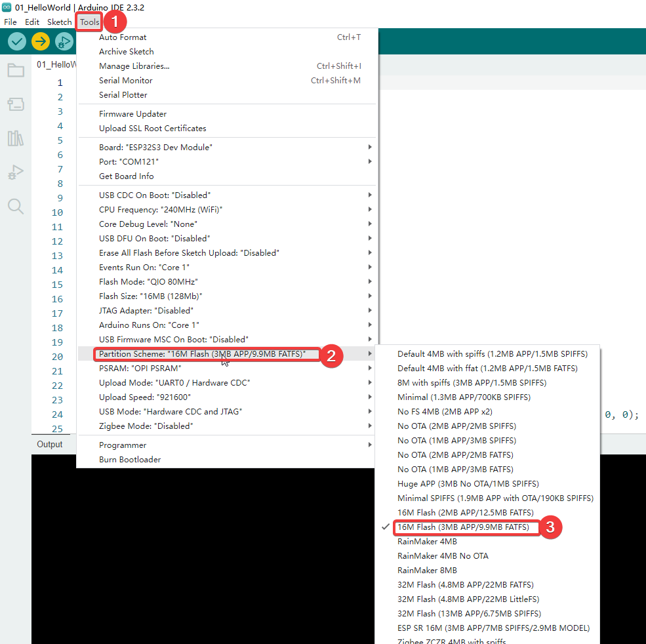Open Serial Plotter

pyautogui.click(x=227, y=95)
